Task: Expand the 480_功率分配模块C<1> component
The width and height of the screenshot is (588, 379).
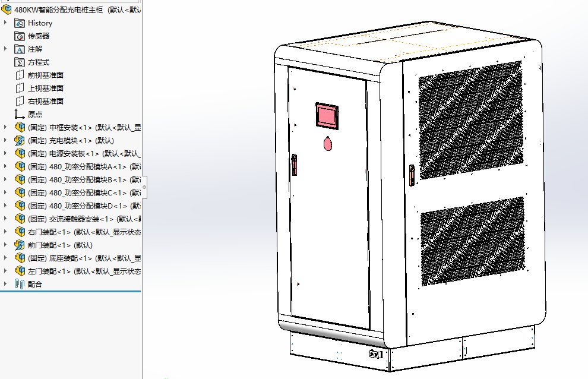Action: (5, 192)
